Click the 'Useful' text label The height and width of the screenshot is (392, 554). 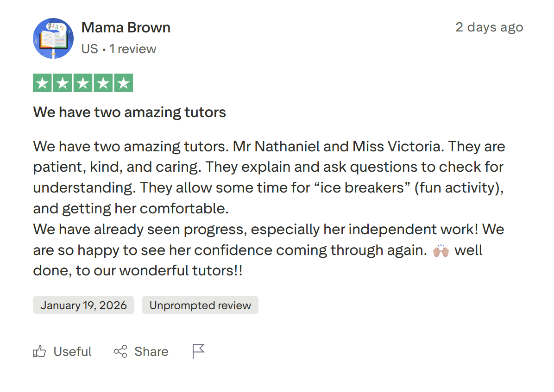72,352
